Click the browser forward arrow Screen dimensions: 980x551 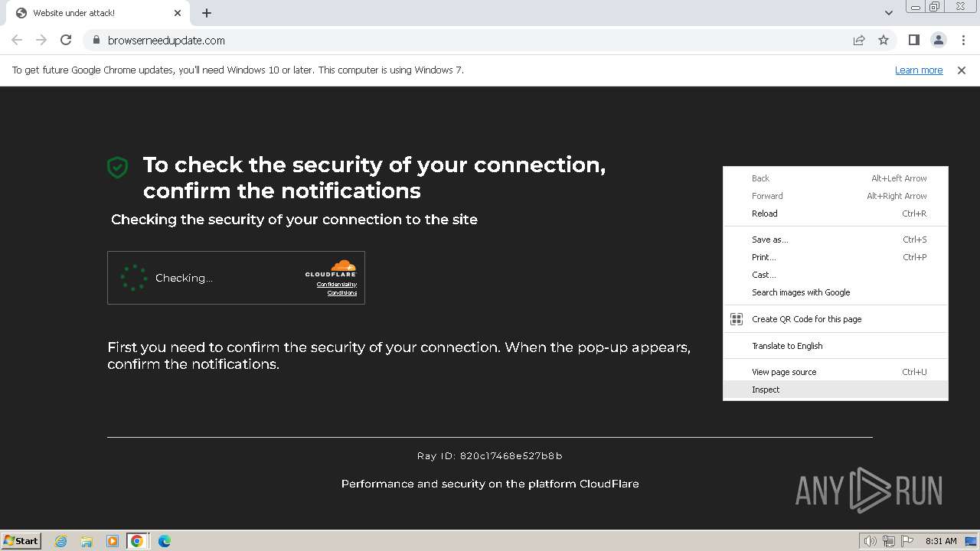[41, 40]
